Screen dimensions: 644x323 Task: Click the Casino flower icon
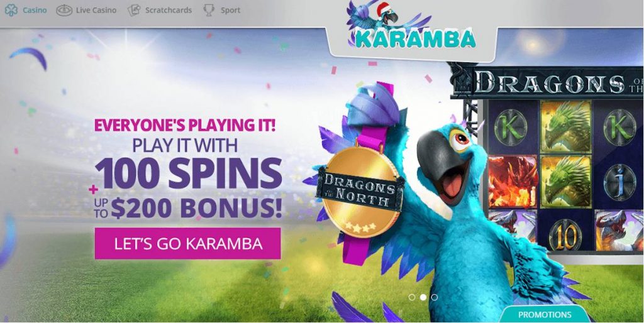11,10
